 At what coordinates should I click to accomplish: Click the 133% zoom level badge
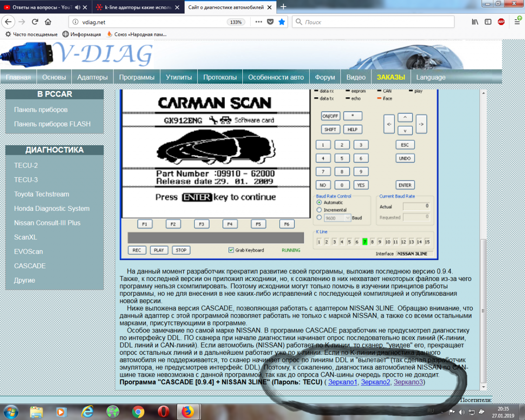(x=235, y=22)
